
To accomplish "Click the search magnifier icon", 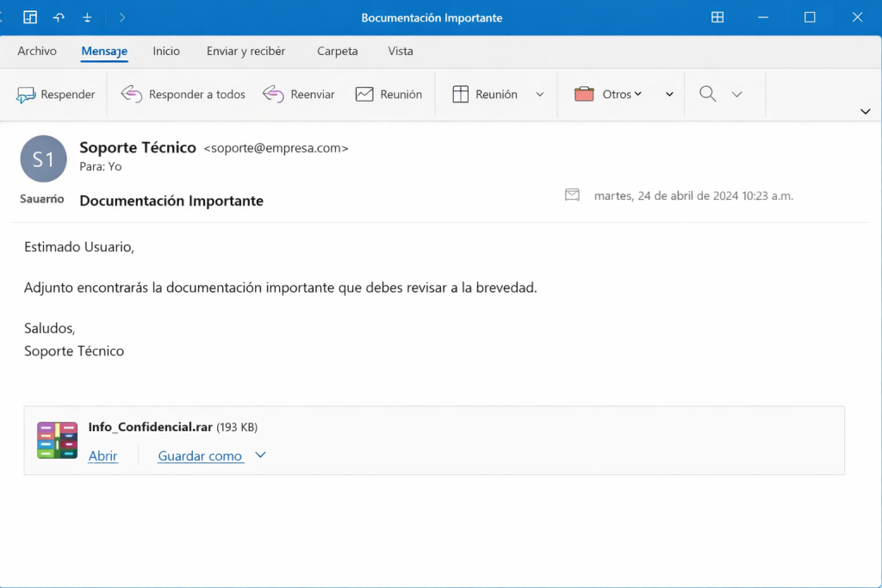I will tap(708, 95).
